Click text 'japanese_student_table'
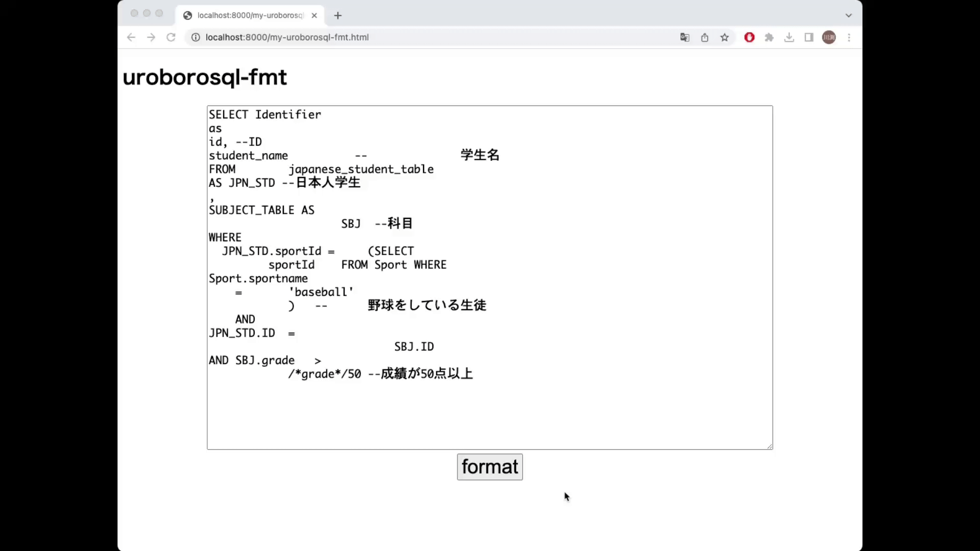Image resolution: width=980 pixels, height=551 pixels. tap(361, 169)
